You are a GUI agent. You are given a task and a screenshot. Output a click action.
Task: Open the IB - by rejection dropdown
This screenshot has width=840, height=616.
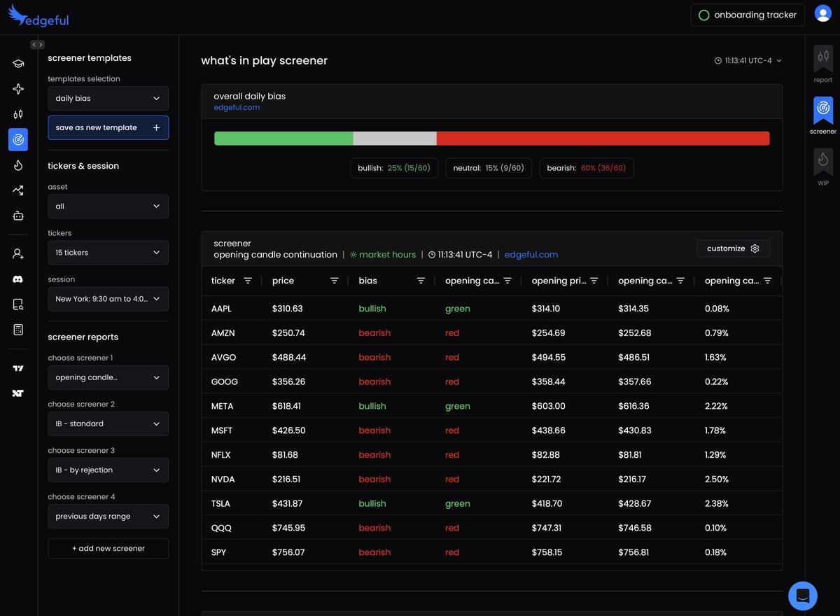(108, 470)
